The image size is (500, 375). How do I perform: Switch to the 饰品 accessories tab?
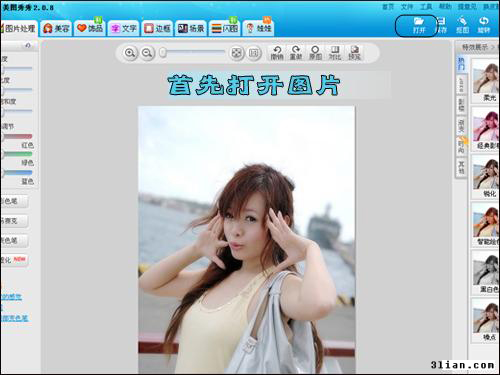pos(90,28)
